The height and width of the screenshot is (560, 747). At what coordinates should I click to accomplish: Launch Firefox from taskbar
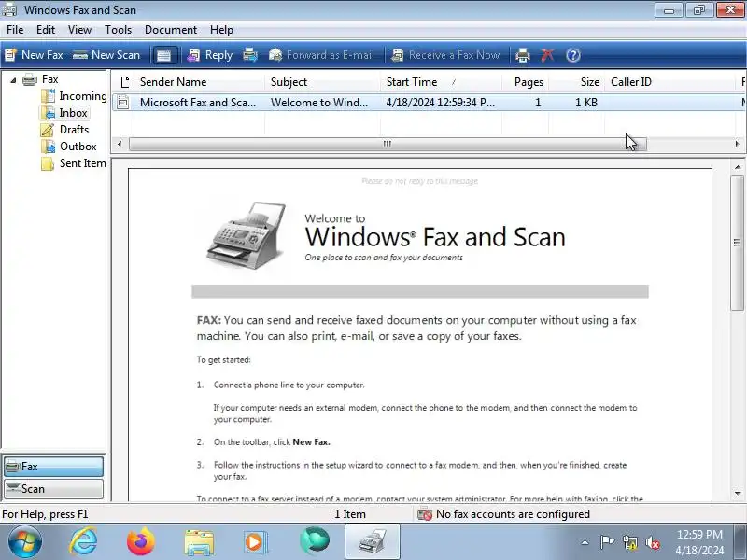pyautogui.click(x=141, y=542)
